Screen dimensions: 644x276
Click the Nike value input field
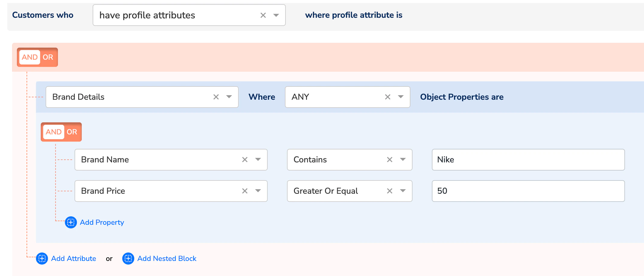(528, 160)
